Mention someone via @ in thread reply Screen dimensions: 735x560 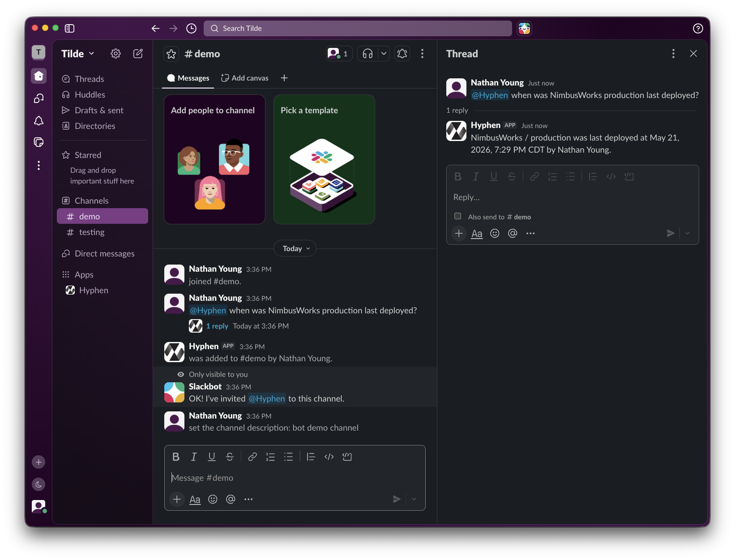[513, 233]
